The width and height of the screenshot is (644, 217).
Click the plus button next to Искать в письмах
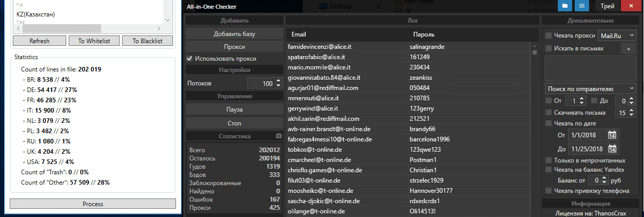[629, 49]
